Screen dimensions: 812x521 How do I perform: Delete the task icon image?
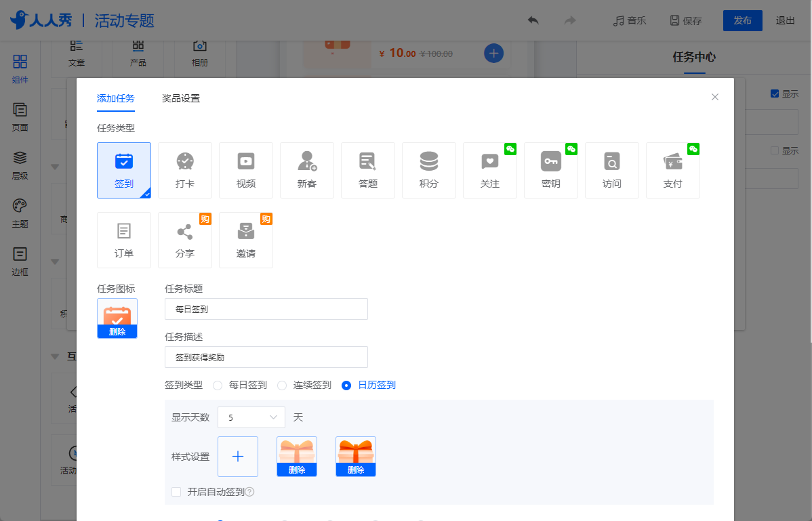(117, 332)
